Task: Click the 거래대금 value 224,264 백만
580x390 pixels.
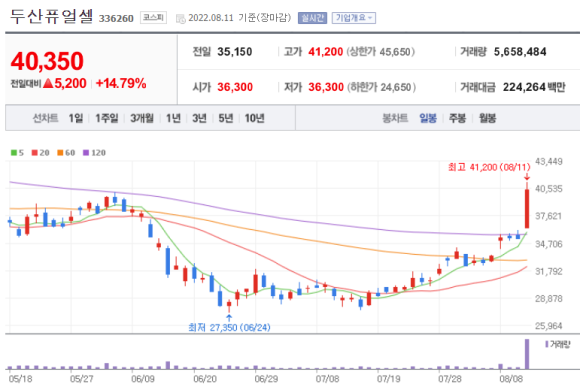Action: point(534,87)
